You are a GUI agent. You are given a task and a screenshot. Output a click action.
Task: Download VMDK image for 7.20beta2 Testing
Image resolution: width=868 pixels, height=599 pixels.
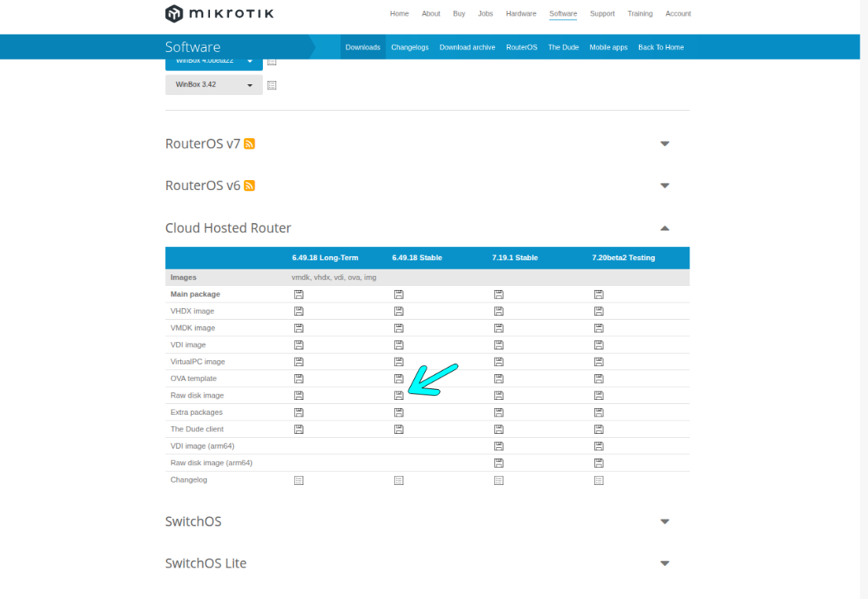(599, 328)
